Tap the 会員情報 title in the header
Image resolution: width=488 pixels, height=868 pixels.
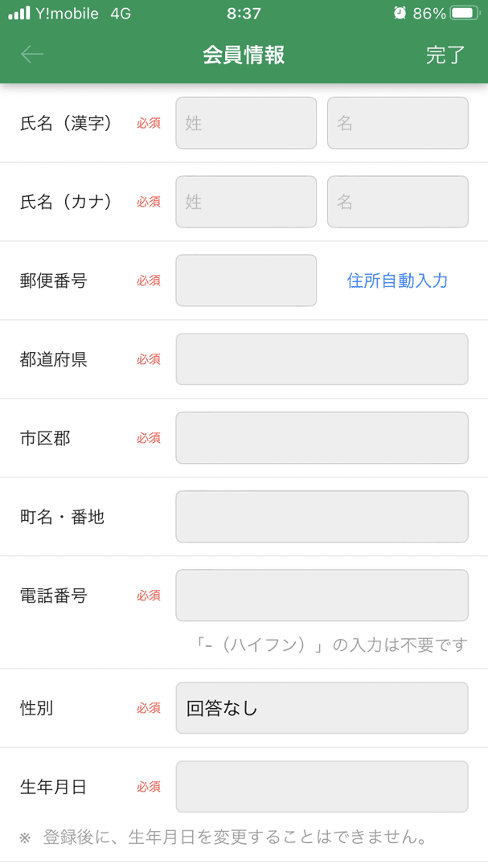[244, 55]
